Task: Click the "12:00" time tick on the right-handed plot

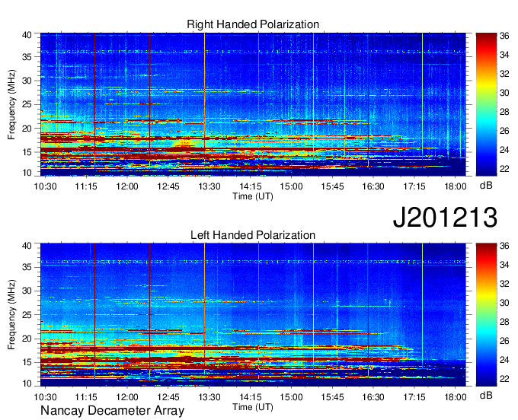Action: tap(127, 186)
